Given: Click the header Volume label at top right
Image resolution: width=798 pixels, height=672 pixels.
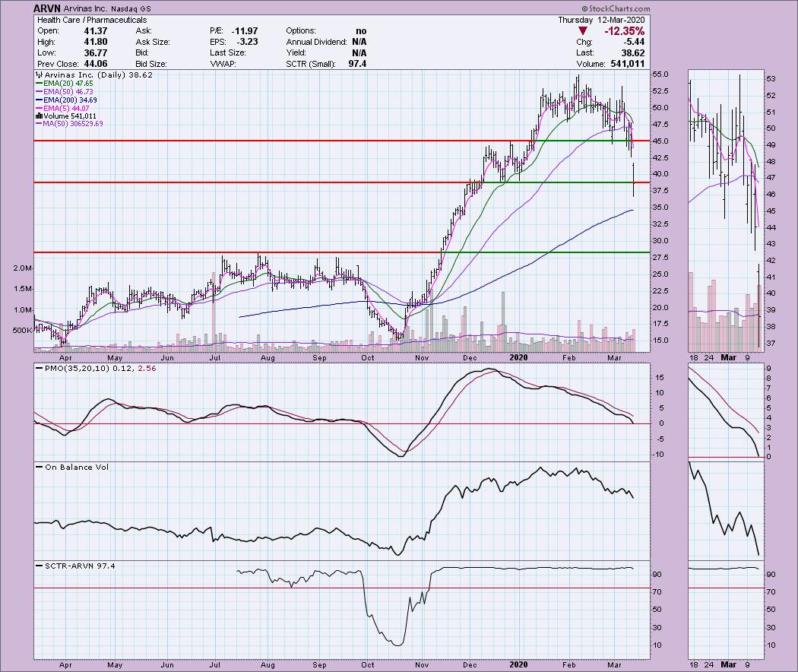Looking at the screenshot, I should point(591,64).
